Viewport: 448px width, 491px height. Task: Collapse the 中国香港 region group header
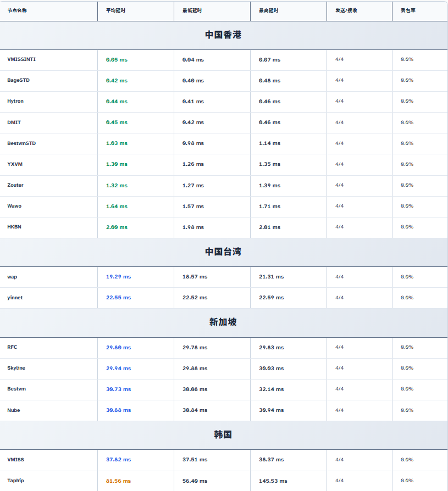click(x=223, y=35)
